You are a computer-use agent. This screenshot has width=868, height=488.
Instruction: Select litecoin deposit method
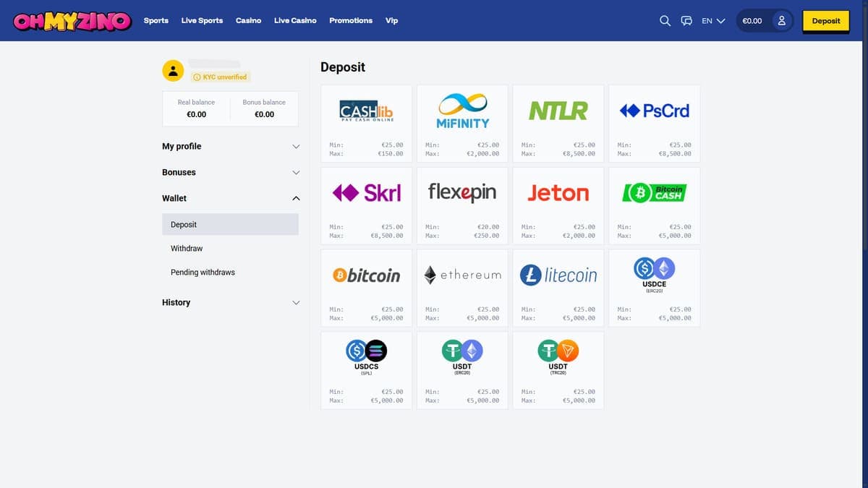click(558, 288)
